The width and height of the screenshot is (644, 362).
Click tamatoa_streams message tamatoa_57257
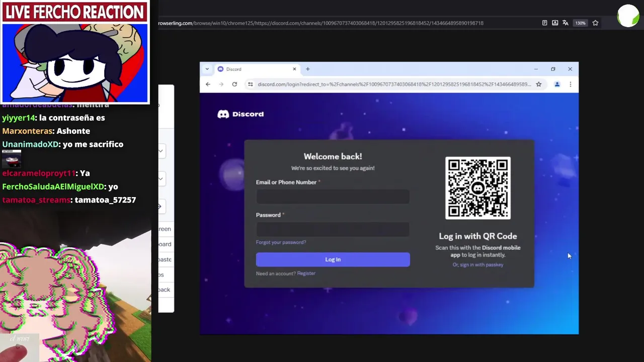point(69,200)
